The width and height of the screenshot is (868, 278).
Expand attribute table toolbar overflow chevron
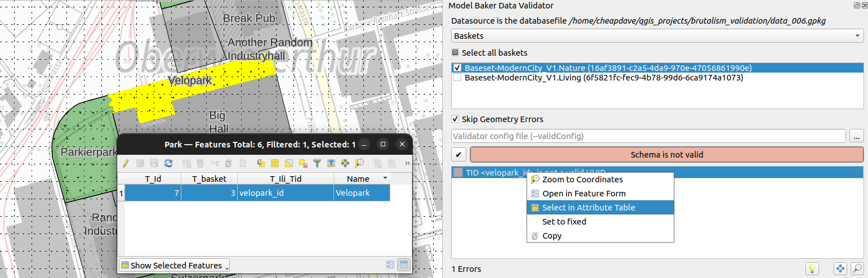(407, 163)
